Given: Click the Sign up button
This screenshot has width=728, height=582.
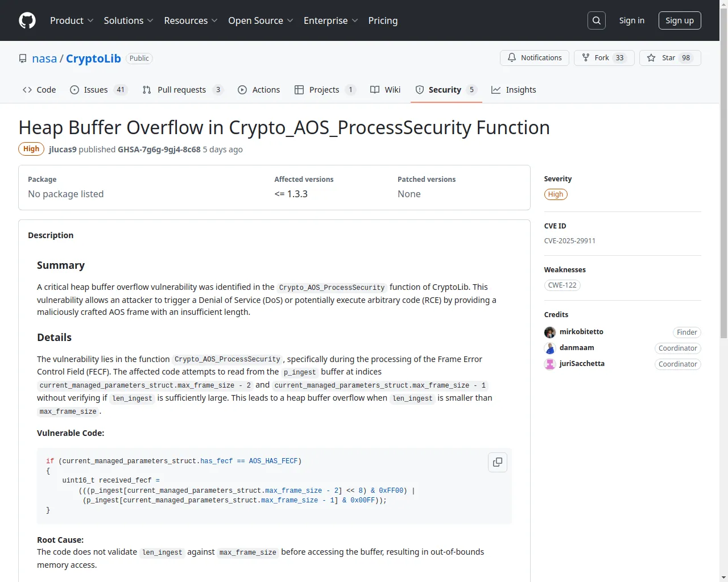Looking at the screenshot, I should (x=680, y=20).
